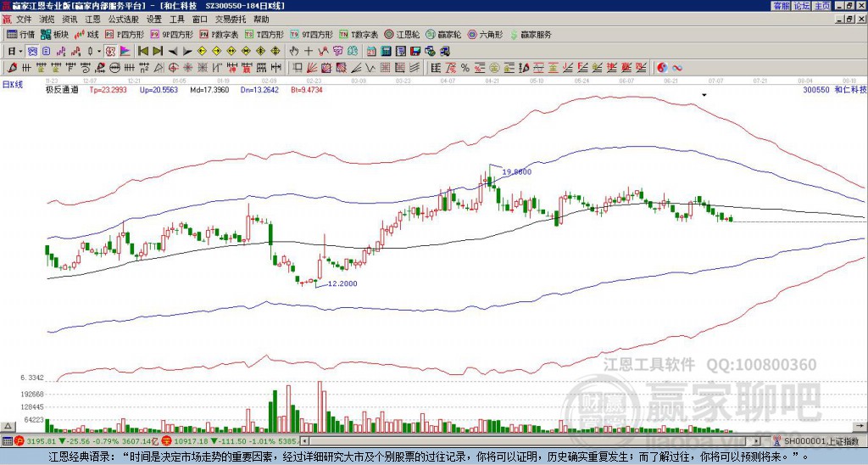Click the 19.8600 high price marker
The width and height of the screenshot is (868, 465).
[516, 171]
